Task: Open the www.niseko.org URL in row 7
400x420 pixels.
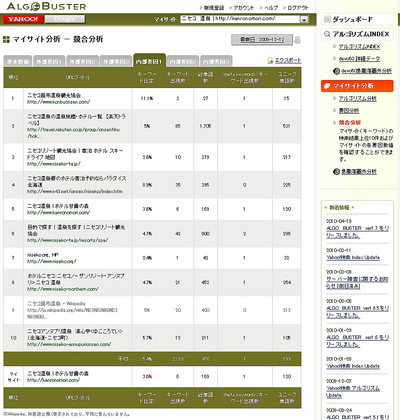Action: click(x=52, y=261)
